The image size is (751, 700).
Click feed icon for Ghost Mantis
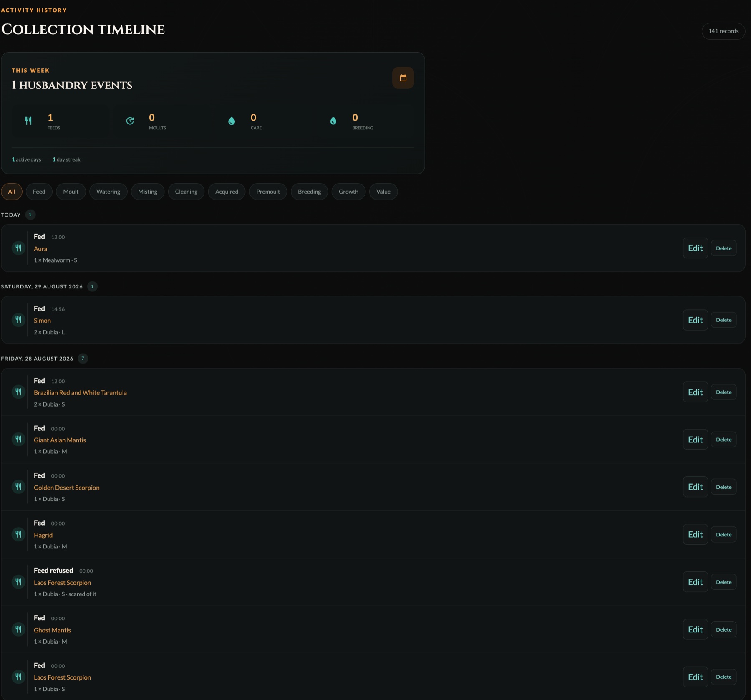(x=18, y=629)
